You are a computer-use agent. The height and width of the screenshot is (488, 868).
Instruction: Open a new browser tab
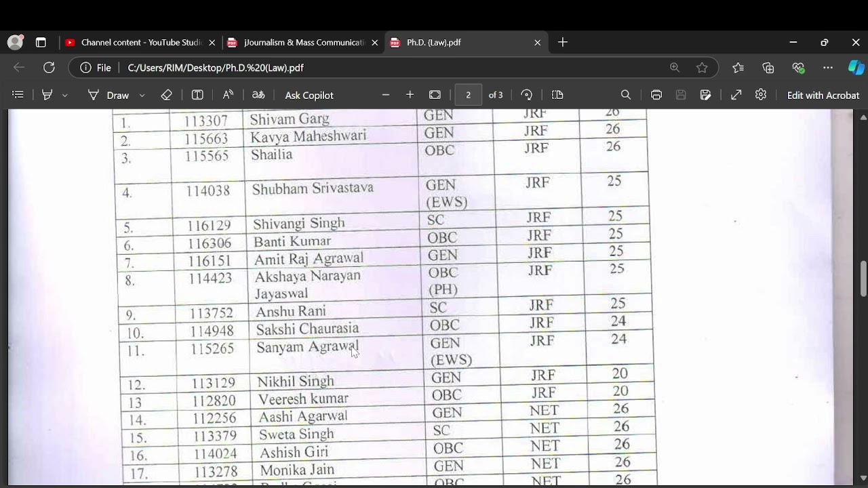562,42
